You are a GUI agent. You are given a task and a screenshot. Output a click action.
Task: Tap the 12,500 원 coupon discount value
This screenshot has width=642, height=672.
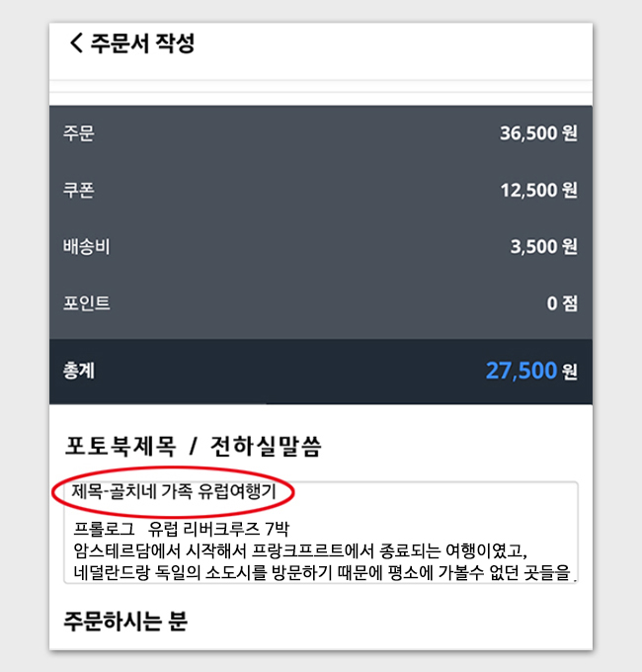click(538, 190)
